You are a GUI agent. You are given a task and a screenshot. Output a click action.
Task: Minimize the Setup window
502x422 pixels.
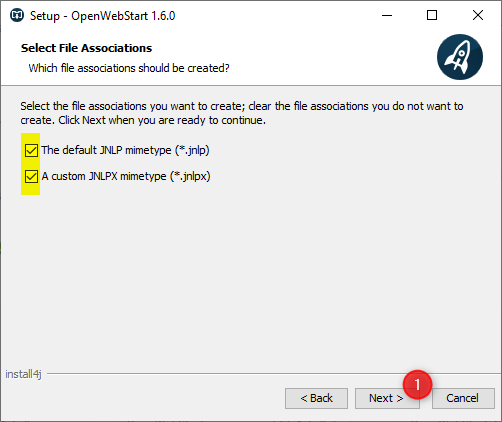pyautogui.click(x=387, y=15)
